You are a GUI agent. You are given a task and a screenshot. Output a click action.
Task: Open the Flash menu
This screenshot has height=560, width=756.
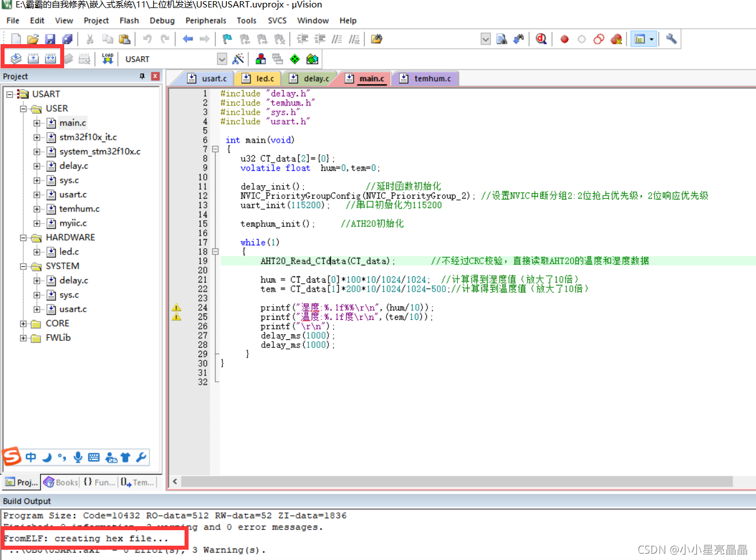click(x=129, y=21)
